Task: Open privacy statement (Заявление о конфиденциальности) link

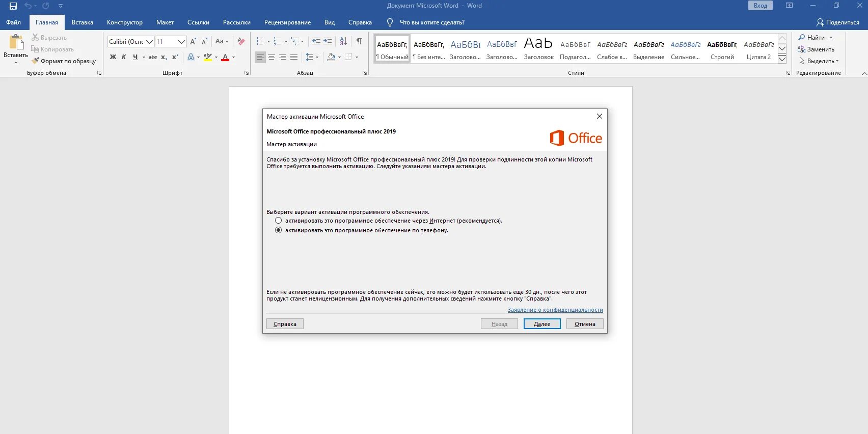Action: tap(555, 310)
